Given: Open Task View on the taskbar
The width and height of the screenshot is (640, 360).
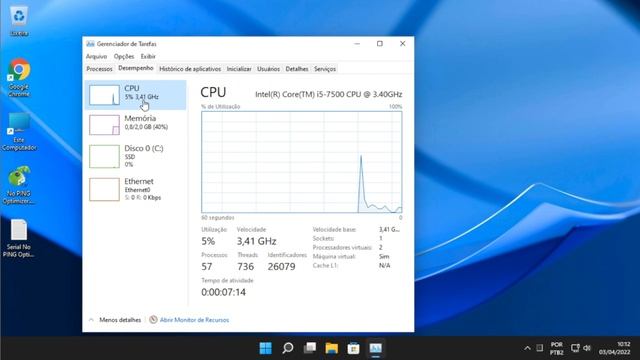Looking at the screenshot, I should click(310, 348).
